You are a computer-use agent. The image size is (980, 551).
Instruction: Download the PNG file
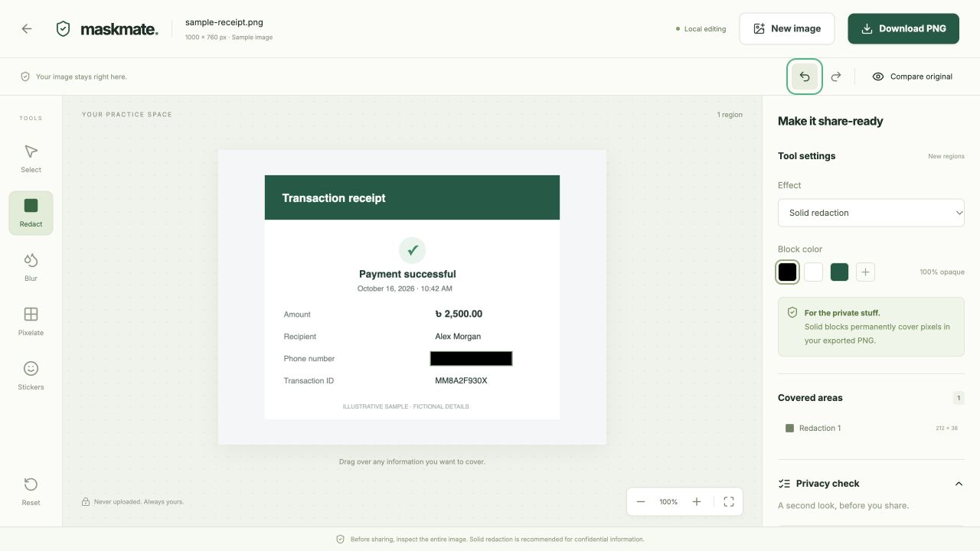[x=903, y=28]
